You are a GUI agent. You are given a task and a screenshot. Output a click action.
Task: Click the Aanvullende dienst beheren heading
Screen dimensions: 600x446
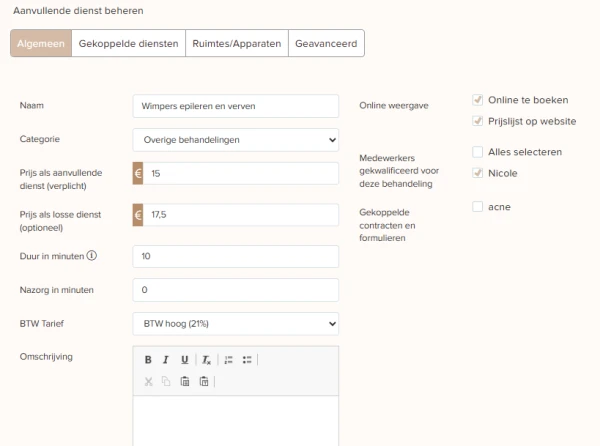[x=78, y=11]
